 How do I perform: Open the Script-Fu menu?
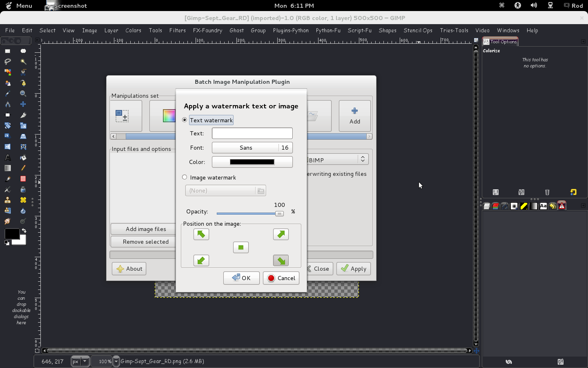point(359,30)
